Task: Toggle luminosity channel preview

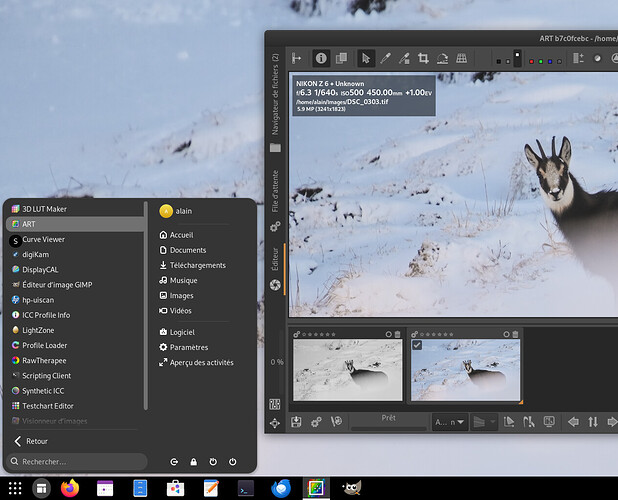Action: [559, 61]
